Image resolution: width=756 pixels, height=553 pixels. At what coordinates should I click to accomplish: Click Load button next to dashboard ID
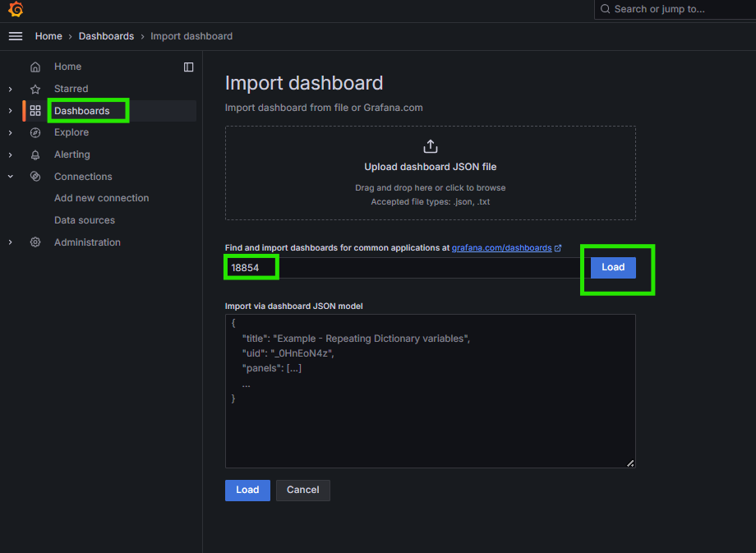click(613, 267)
